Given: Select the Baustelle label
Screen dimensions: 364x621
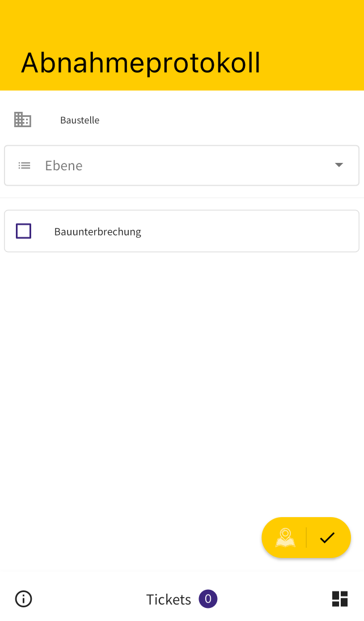Looking at the screenshot, I should [79, 120].
